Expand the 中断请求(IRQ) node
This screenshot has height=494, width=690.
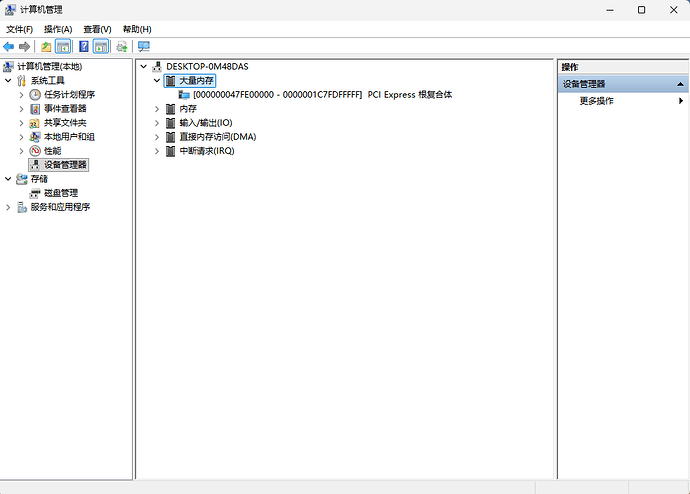click(157, 151)
